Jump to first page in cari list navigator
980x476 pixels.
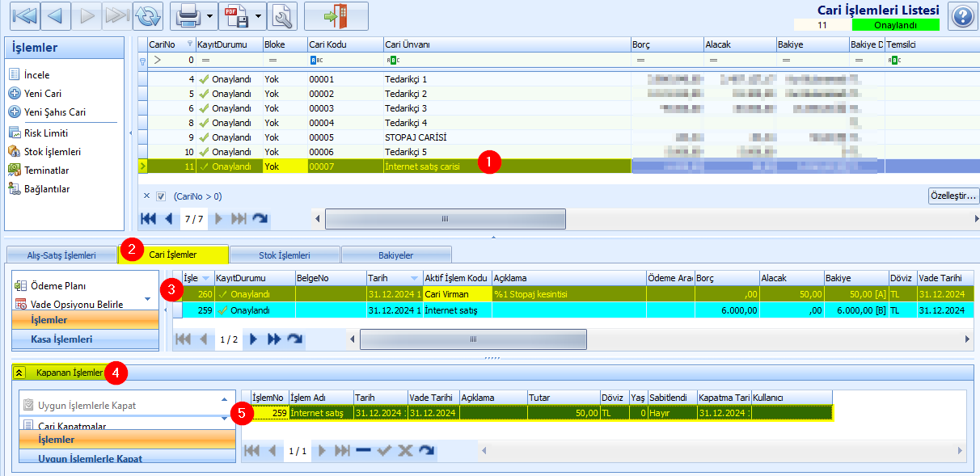149,218
